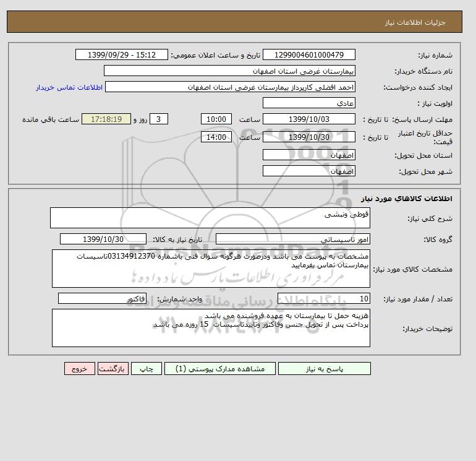This screenshot has width=476, height=461.
Task: Click the buyer organization name field
Action: (229, 71)
